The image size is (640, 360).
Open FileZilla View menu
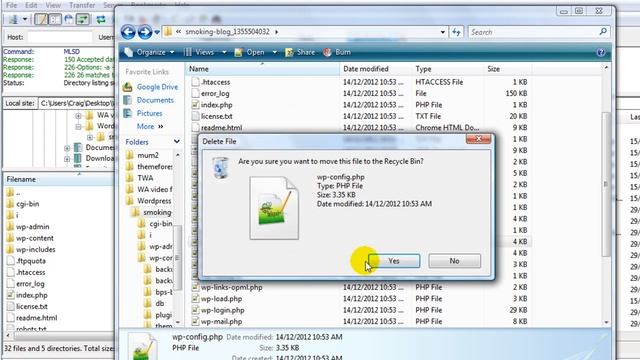tap(53, 5)
